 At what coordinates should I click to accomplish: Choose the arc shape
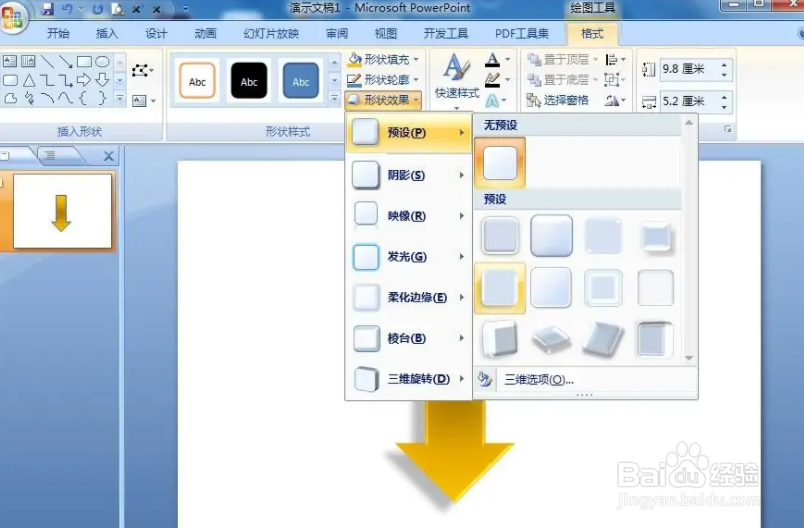(47, 98)
